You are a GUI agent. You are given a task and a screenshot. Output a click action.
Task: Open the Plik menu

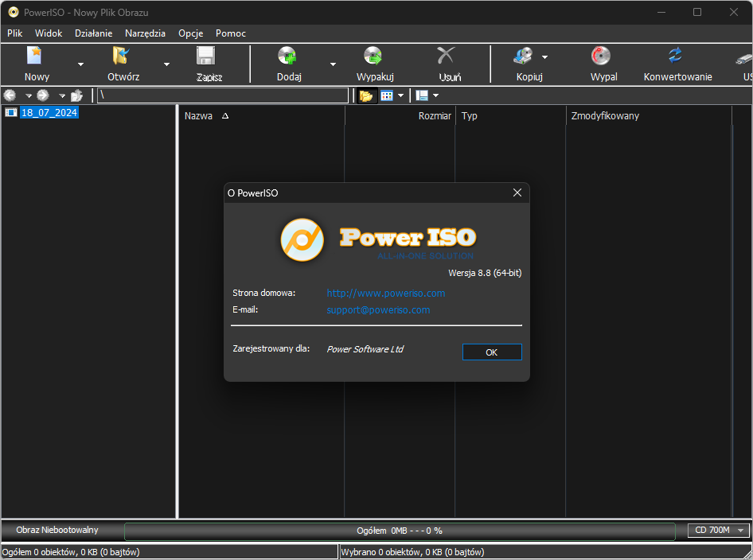[x=15, y=33]
